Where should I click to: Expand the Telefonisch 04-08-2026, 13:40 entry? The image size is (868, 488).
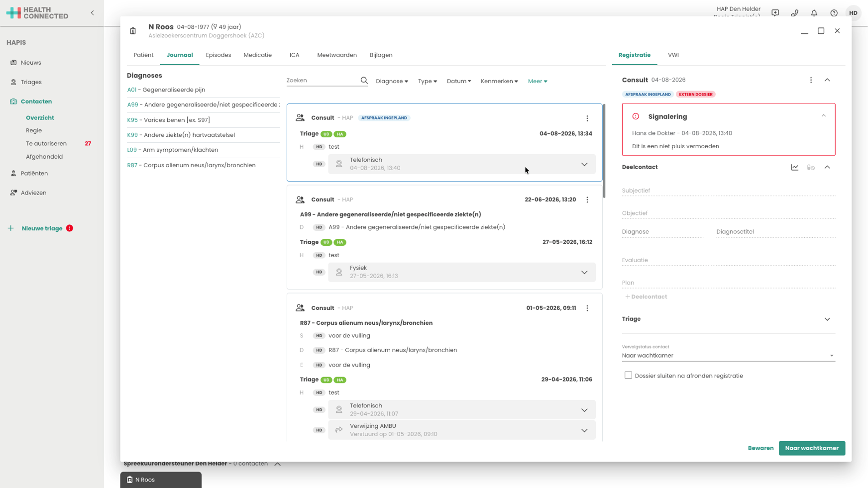[x=584, y=164]
